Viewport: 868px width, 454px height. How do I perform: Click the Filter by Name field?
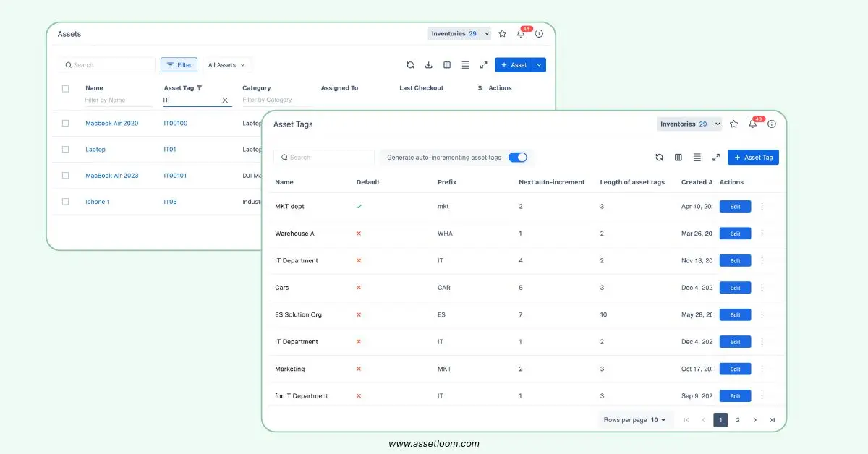pyautogui.click(x=119, y=100)
